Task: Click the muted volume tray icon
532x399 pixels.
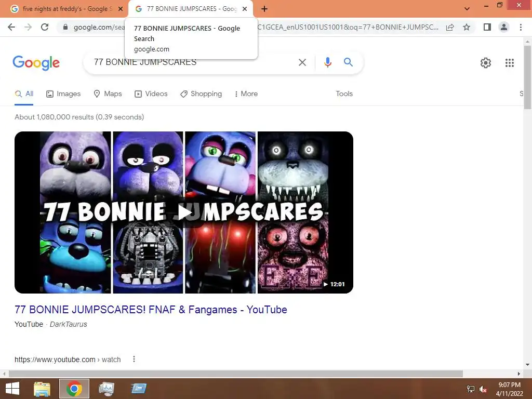Action: click(x=483, y=389)
